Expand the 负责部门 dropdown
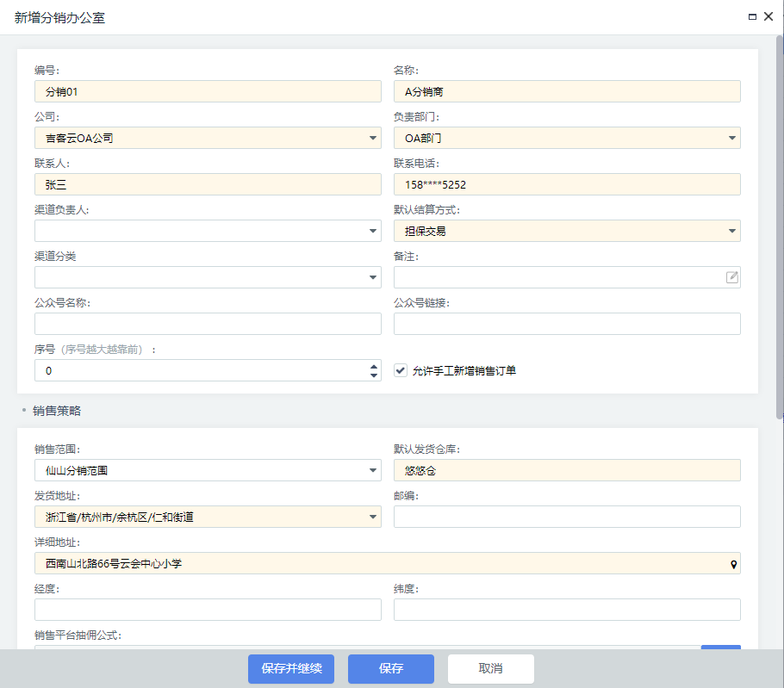Viewport: 784px width, 688px height. (x=732, y=138)
